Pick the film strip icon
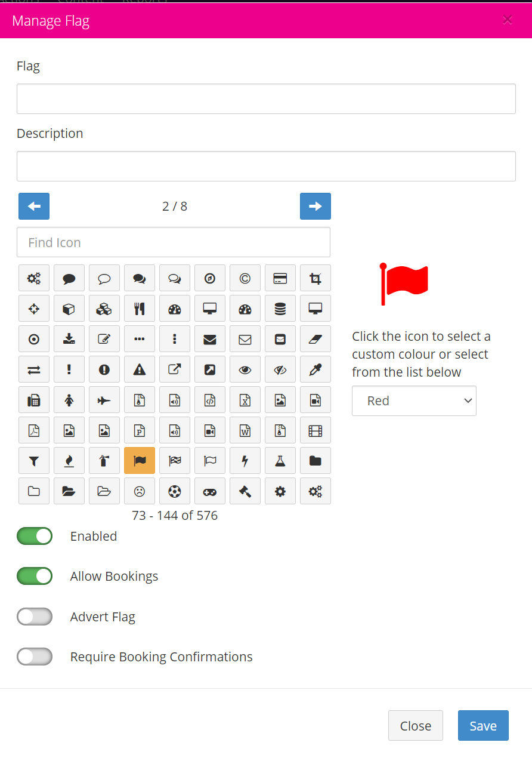The height and width of the screenshot is (758, 532). click(x=316, y=430)
